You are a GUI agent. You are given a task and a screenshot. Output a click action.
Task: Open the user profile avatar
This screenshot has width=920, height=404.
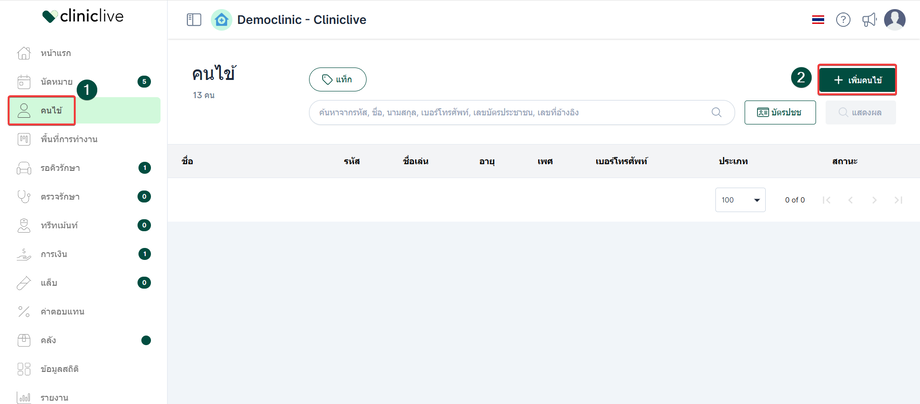[x=895, y=20]
